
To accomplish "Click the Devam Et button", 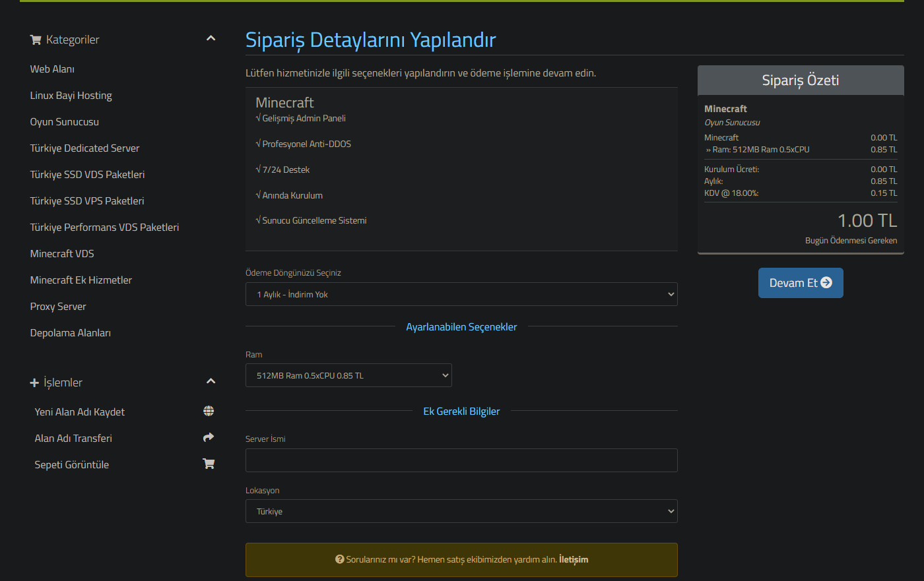I will (x=801, y=283).
